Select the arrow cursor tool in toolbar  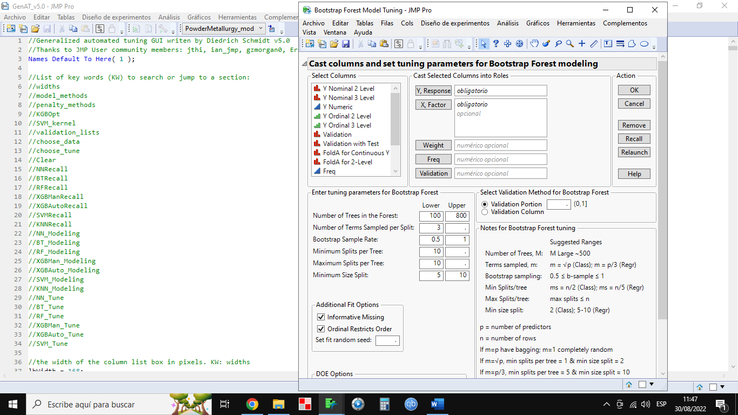[483, 44]
